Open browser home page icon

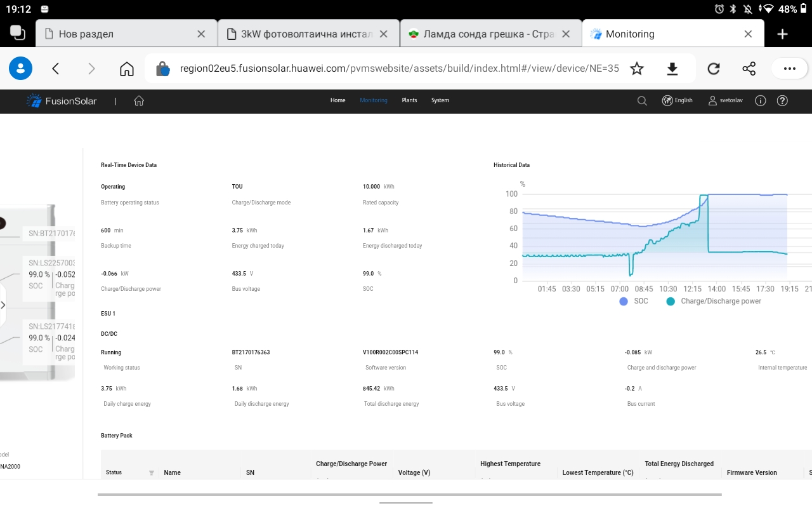127,69
